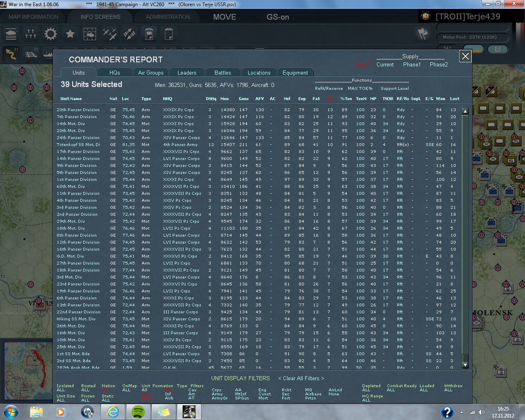Sort by %Toe column header
The height and width of the screenshot is (420, 525).
click(x=346, y=99)
